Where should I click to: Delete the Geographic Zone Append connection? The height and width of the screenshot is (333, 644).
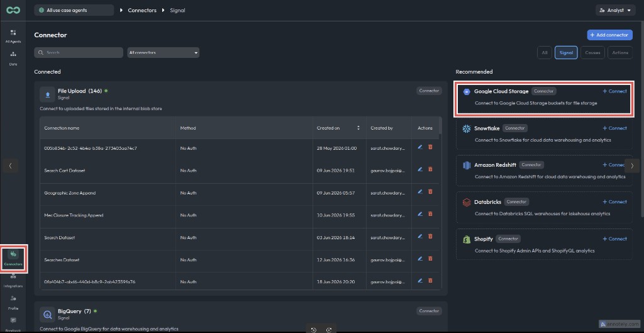point(430,191)
